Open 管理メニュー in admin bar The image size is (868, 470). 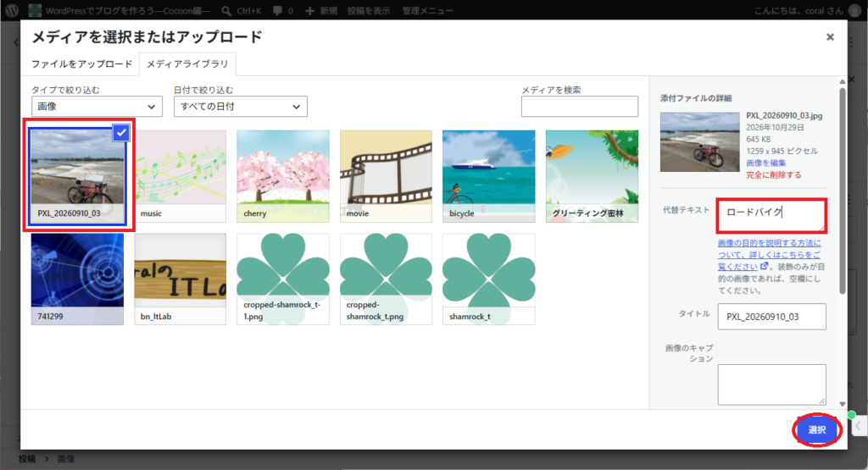pyautogui.click(x=428, y=10)
